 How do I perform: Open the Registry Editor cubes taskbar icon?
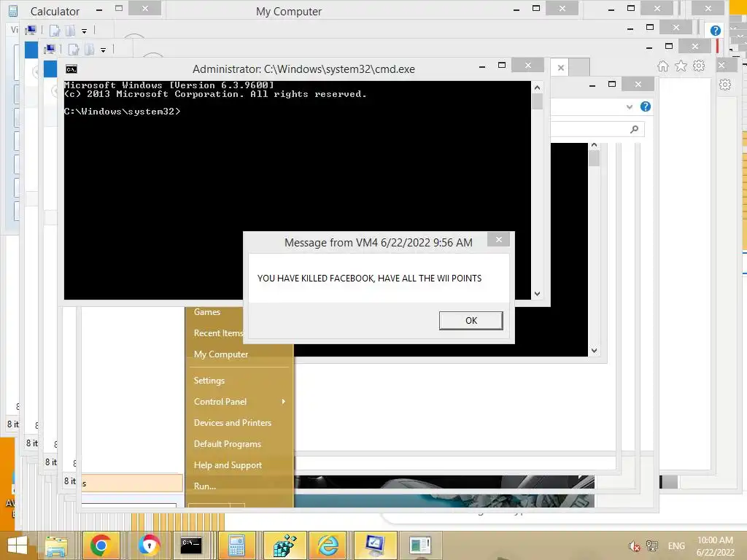[x=285, y=545]
